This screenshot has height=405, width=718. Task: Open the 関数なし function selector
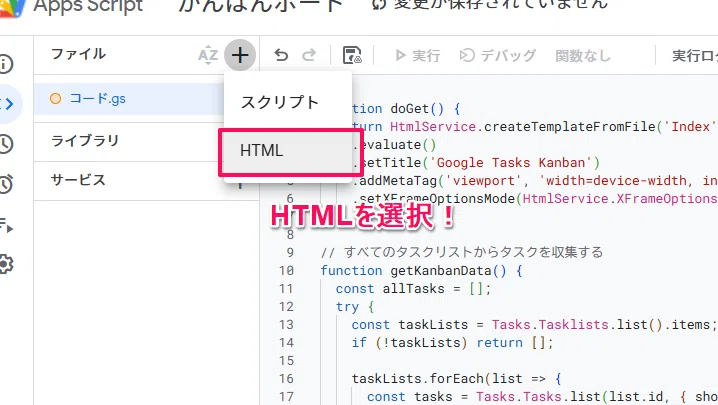pyautogui.click(x=583, y=56)
